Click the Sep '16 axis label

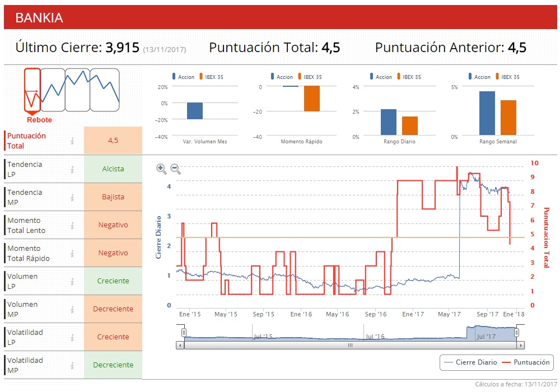pos(376,314)
